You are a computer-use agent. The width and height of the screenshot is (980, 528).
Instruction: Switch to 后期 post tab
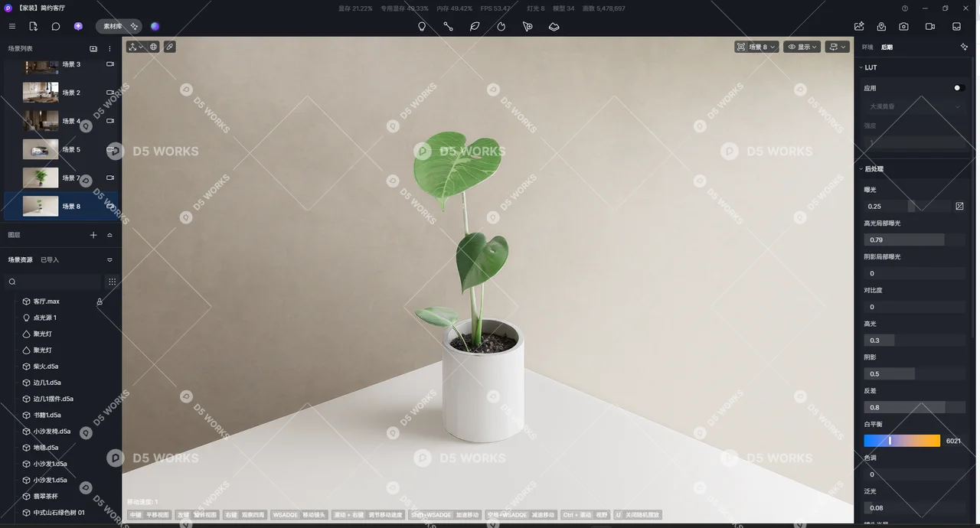(x=887, y=47)
